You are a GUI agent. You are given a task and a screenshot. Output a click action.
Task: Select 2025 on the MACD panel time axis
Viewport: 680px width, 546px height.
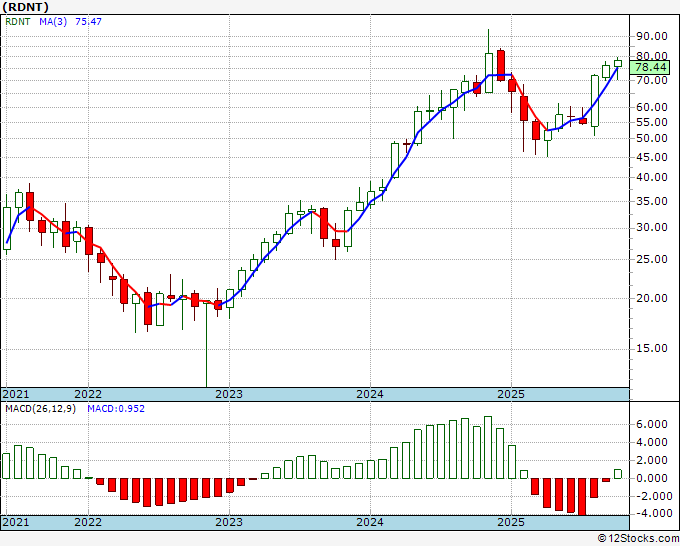[511, 522]
